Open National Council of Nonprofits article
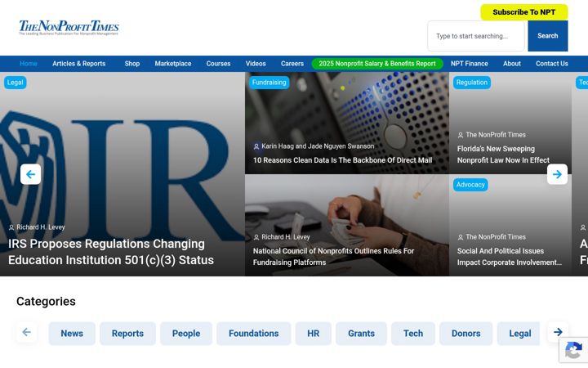This screenshot has width=588, height=368. pos(333,257)
